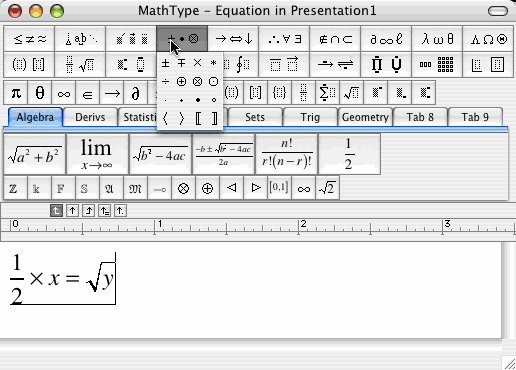This screenshot has height=370, width=516.
Task: Click the ruler at the 2 inch mark
Action: [x=299, y=227]
